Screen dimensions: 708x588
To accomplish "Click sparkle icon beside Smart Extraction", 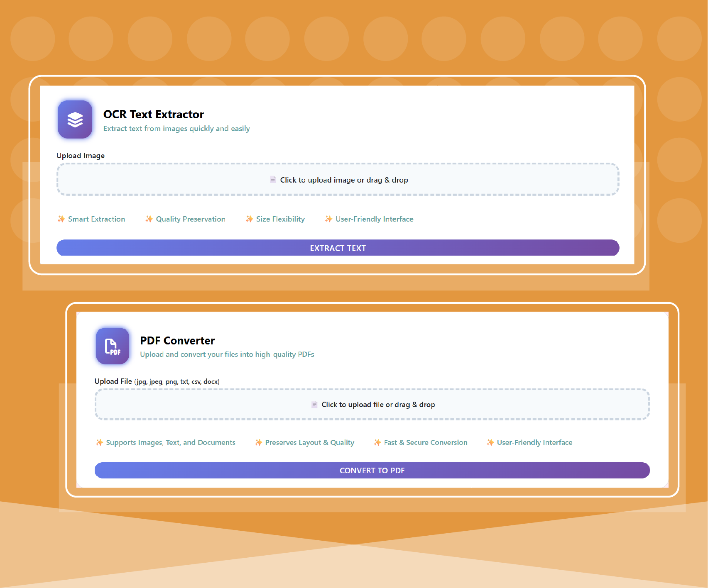I will (x=61, y=219).
